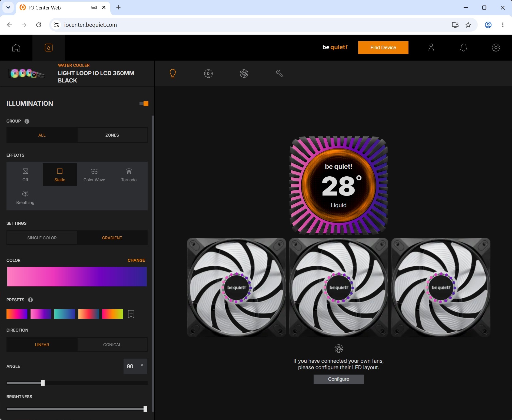Bookmark this page with the star
The image size is (512, 420).
[x=468, y=25]
